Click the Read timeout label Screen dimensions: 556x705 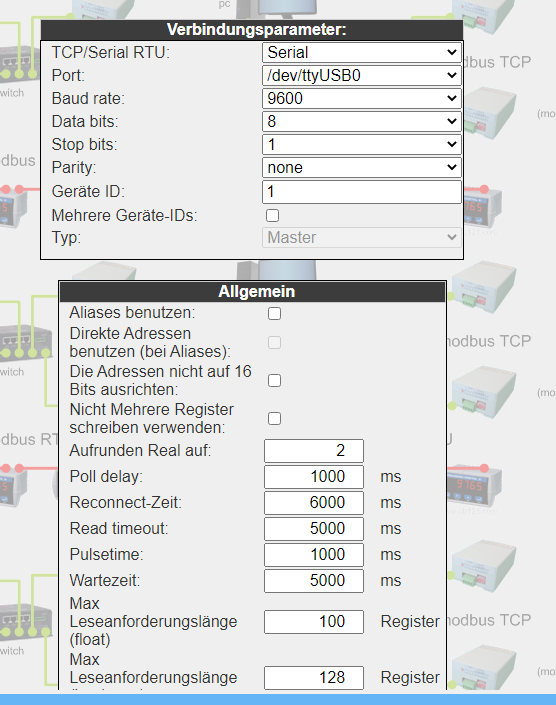(119, 529)
